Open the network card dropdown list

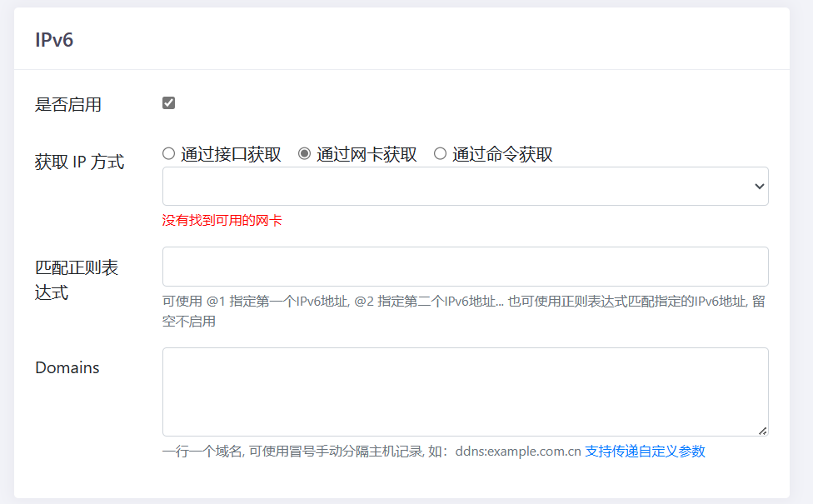click(465, 186)
